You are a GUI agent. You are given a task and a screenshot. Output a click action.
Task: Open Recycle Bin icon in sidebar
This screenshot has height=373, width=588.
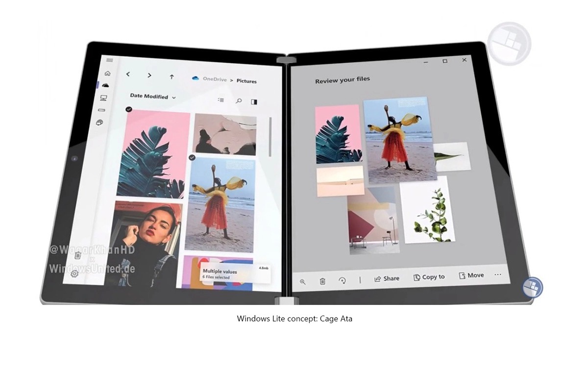pos(77,255)
